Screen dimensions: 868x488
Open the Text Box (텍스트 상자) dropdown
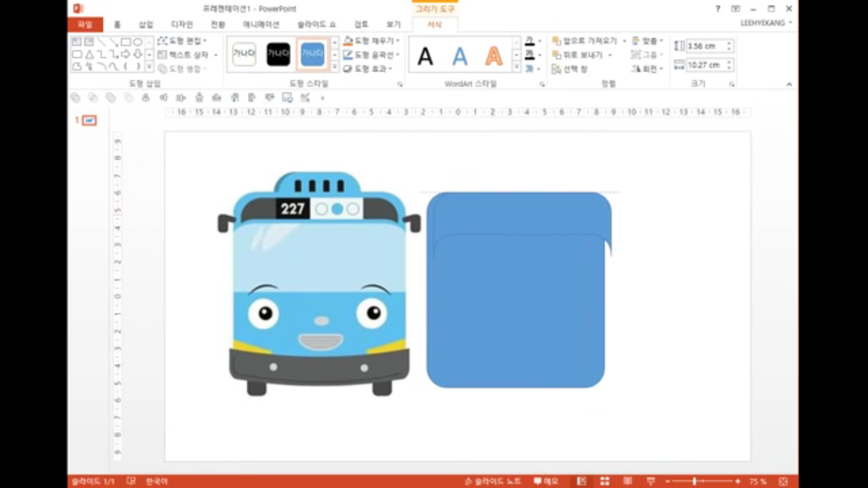point(188,55)
